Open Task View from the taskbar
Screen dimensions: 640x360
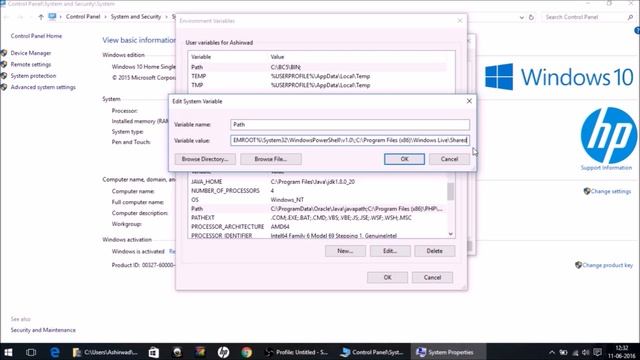pyautogui.click(x=31, y=352)
